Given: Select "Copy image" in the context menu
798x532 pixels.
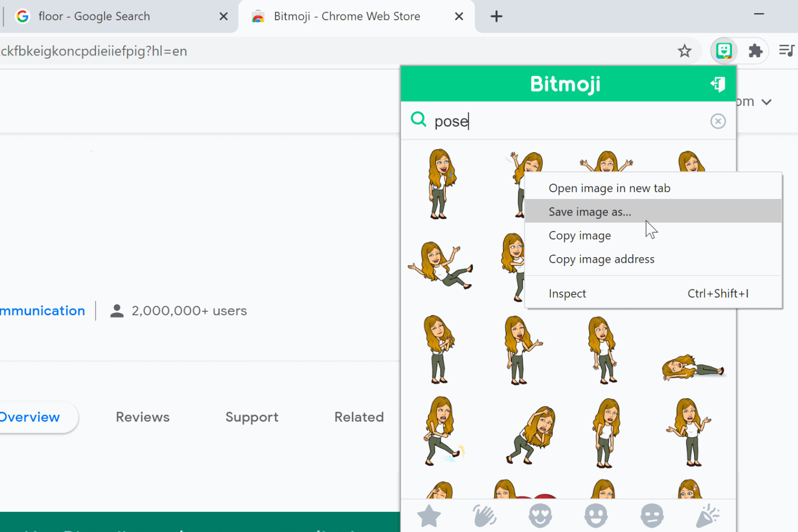Looking at the screenshot, I should [579, 235].
